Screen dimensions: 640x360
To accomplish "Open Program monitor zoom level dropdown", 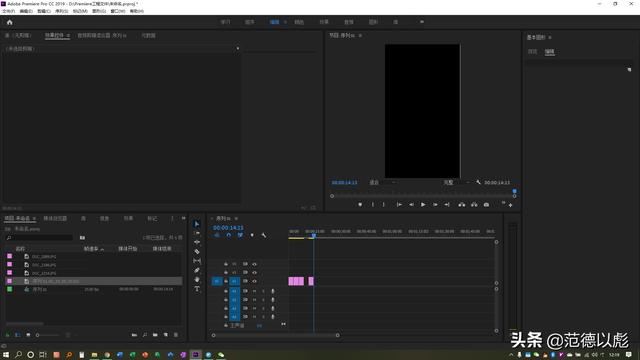I will point(382,182).
